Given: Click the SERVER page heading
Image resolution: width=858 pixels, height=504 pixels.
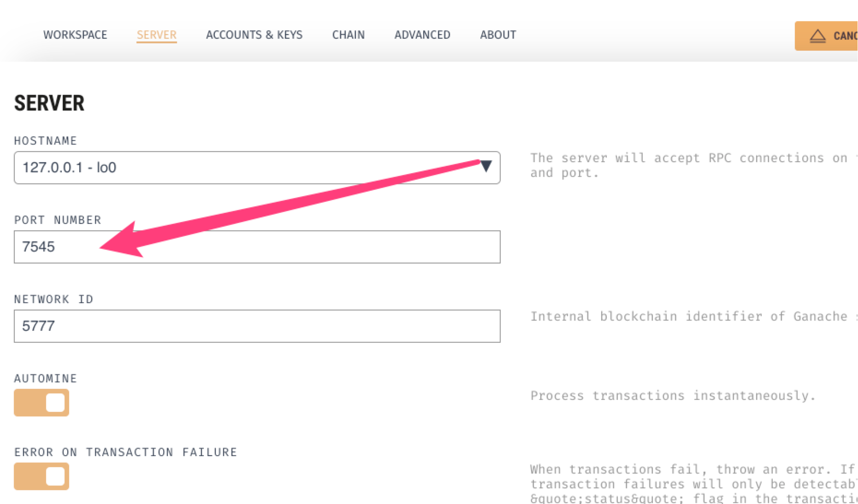Looking at the screenshot, I should [x=49, y=103].
